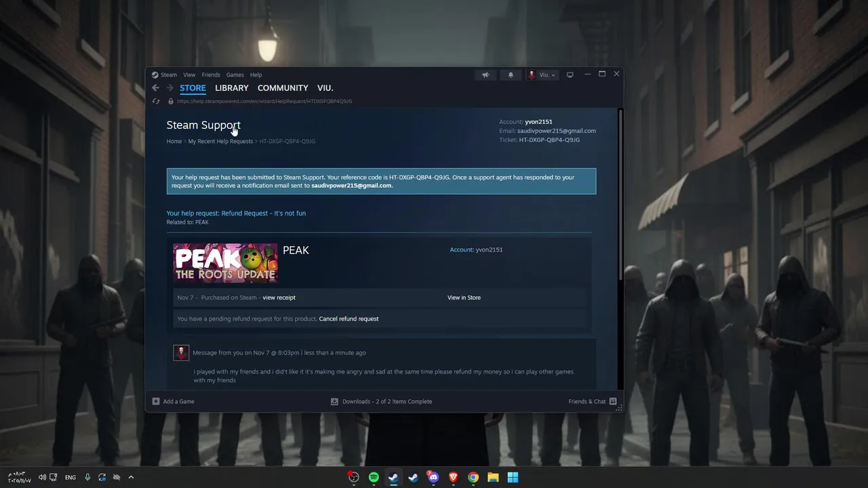Click View in Store link
Screen dimensions: 868x488
pyautogui.click(x=464, y=298)
